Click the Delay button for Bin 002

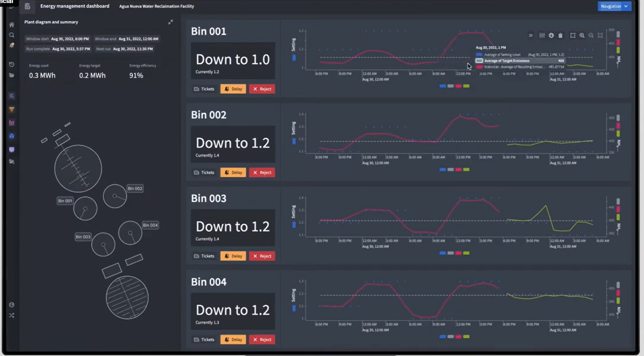click(233, 173)
